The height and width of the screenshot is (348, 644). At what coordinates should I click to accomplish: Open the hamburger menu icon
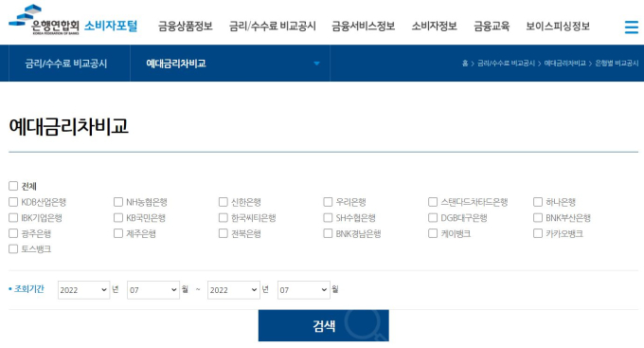[x=632, y=27]
